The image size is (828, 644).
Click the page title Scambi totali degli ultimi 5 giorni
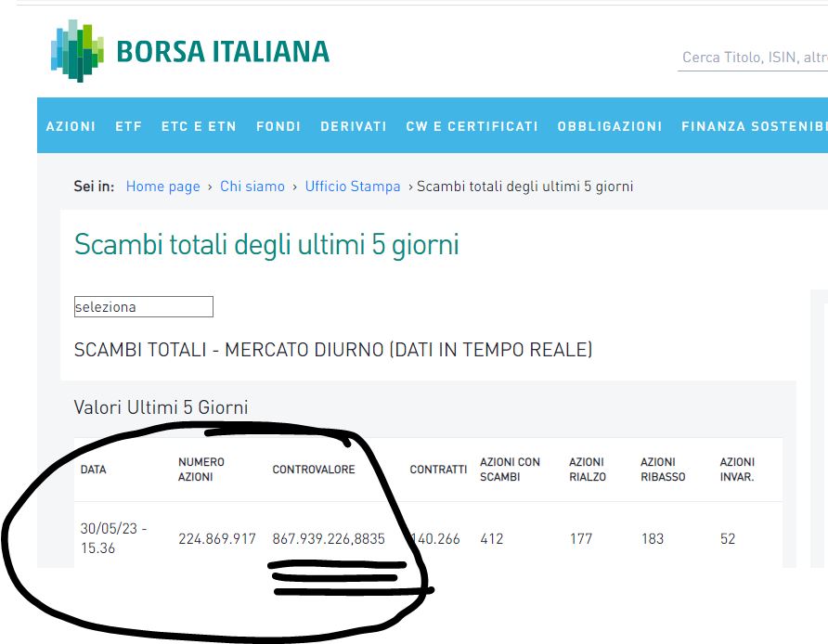[266, 244]
